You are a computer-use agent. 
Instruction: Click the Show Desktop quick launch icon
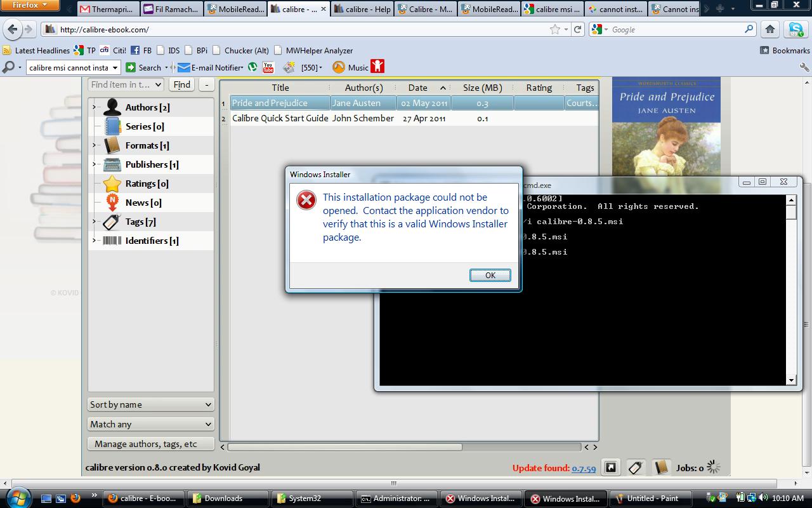click(x=48, y=498)
